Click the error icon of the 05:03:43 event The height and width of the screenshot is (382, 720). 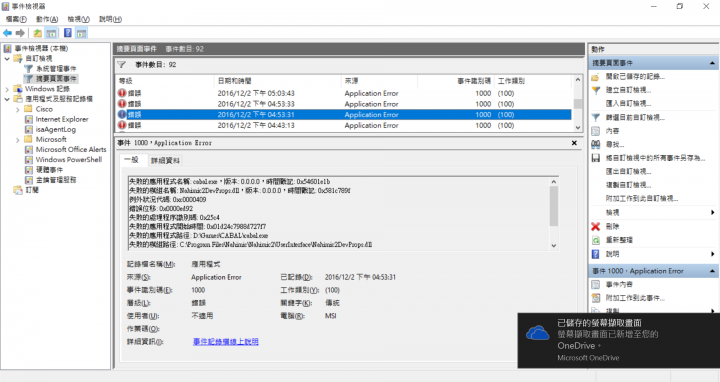122,93
